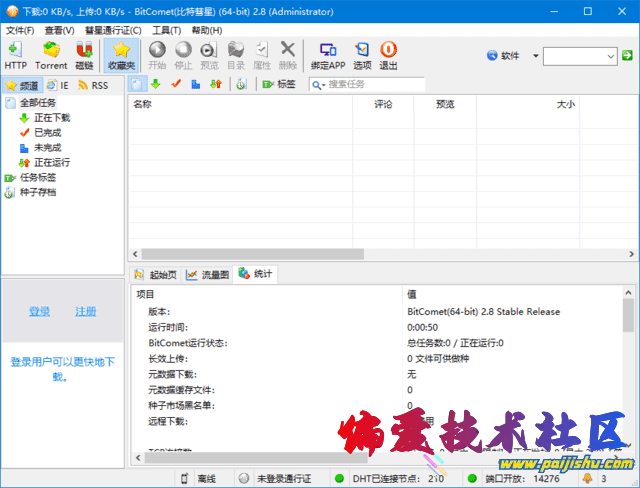This screenshot has height=488, width=640.
Task: Click the 登录用户可以更快地下载 link
Action: click(x=62, y=369)
